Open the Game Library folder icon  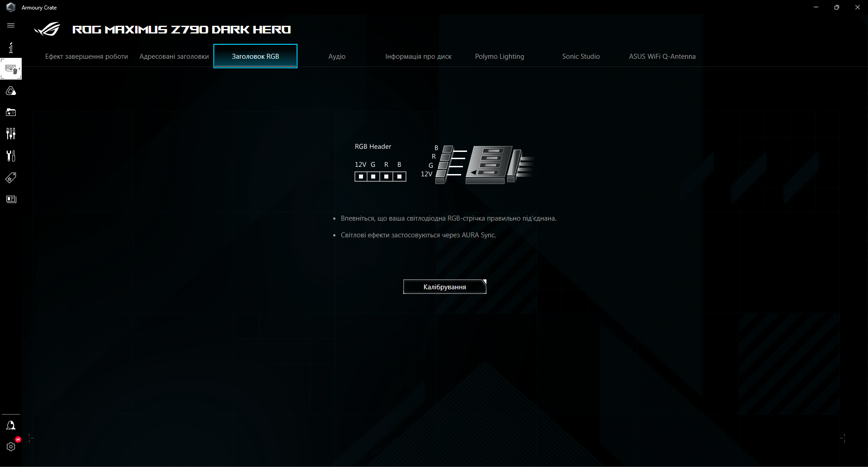(x=11, y=112)
